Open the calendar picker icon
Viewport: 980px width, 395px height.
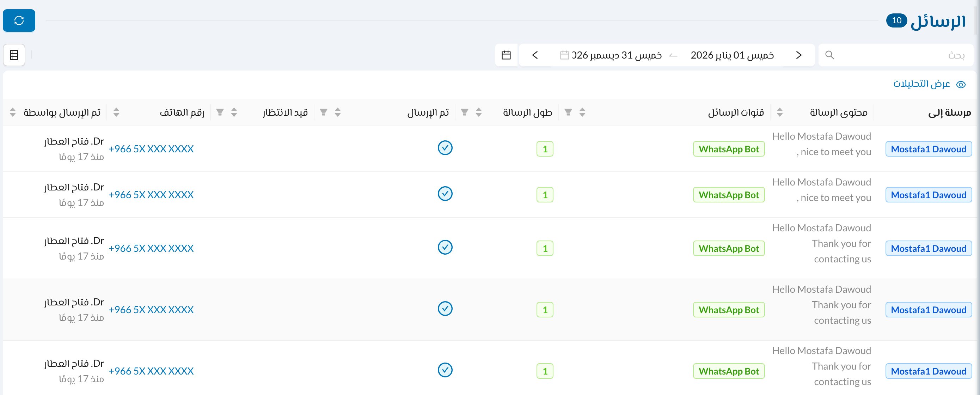[506, 55]
